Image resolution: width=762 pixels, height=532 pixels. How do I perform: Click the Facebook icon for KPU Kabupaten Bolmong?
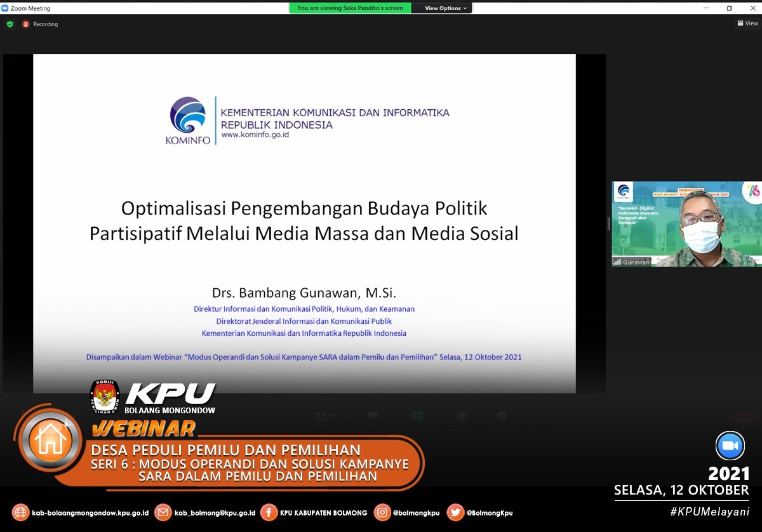point(269,512)
